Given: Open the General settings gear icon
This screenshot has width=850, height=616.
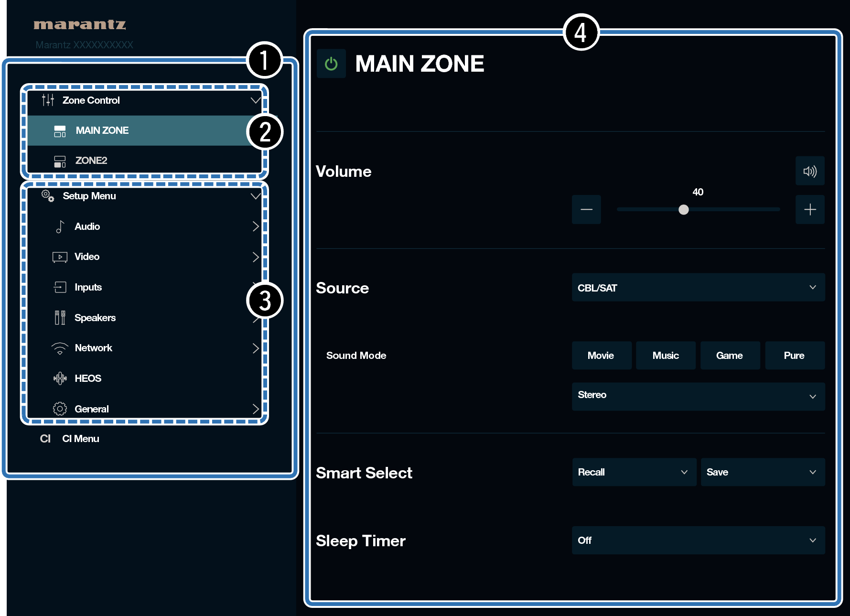Looking at the screenshot, I should [x=60, y=409].
